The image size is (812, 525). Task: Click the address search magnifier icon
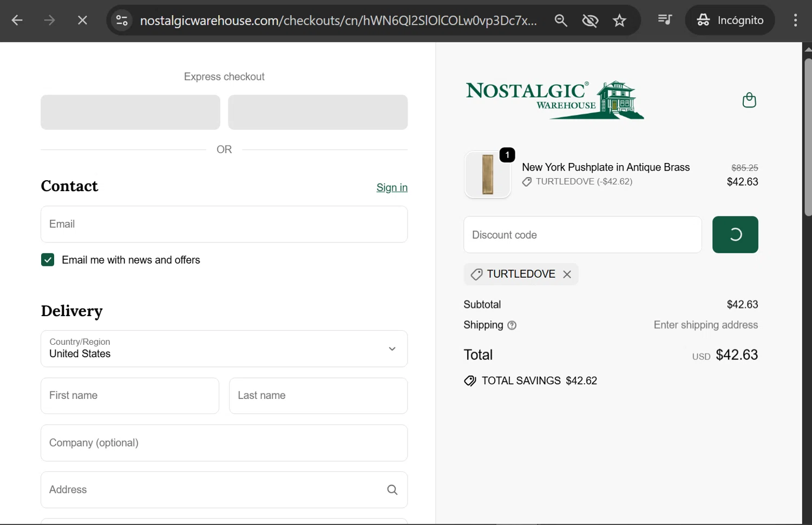coord(392,490)
